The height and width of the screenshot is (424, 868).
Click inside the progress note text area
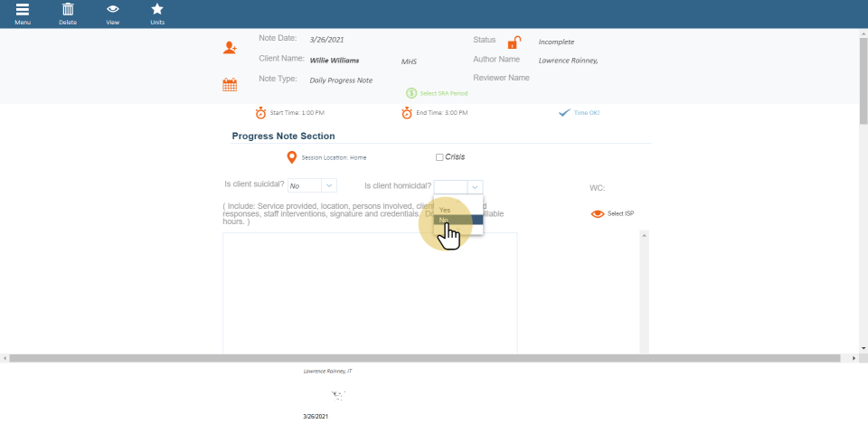(370, 289)
